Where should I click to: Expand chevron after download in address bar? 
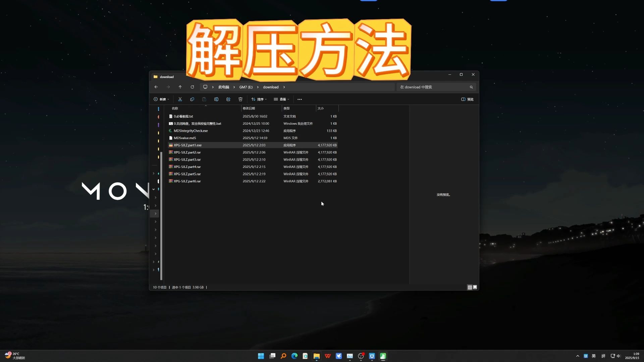point(284,87)
